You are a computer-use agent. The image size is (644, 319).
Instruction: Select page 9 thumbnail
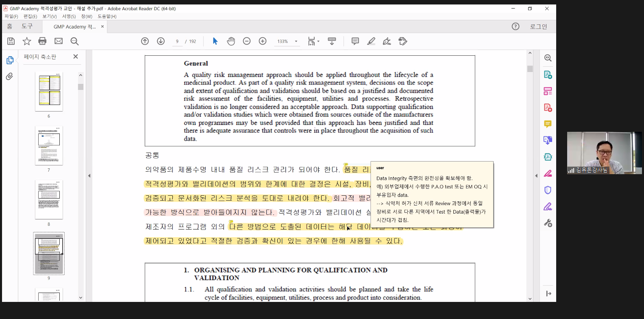point(49,253)
